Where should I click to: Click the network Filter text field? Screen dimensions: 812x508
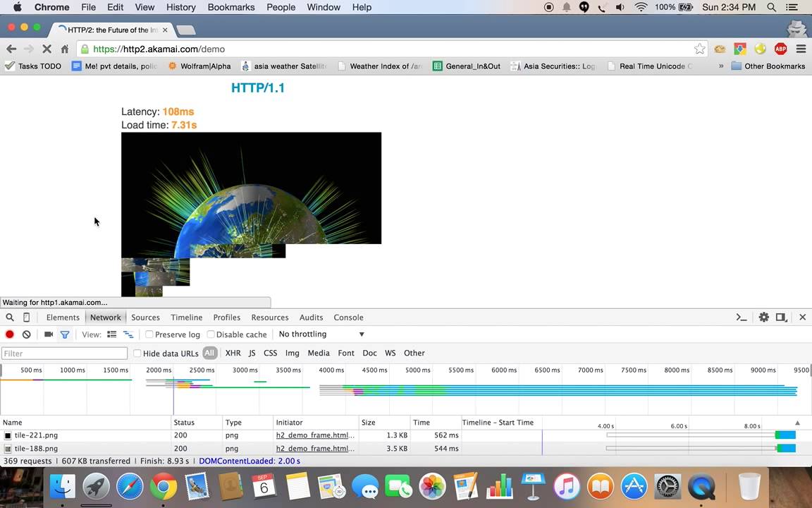(64, 353)
